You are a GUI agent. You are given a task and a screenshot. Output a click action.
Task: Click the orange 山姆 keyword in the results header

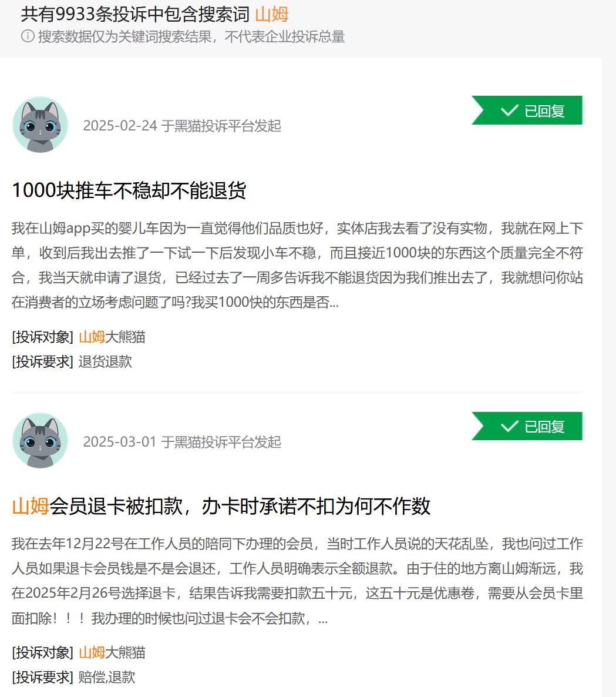coord(272,14)
